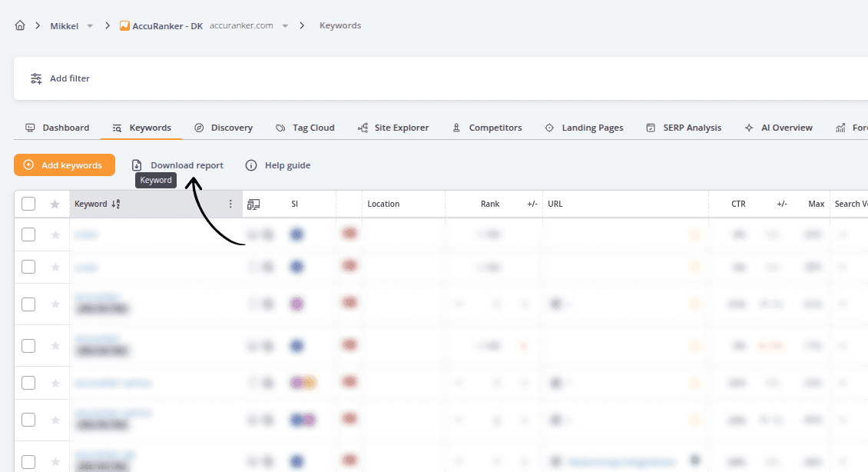Click the Keyword column sort arrow icon

[115, 204]
